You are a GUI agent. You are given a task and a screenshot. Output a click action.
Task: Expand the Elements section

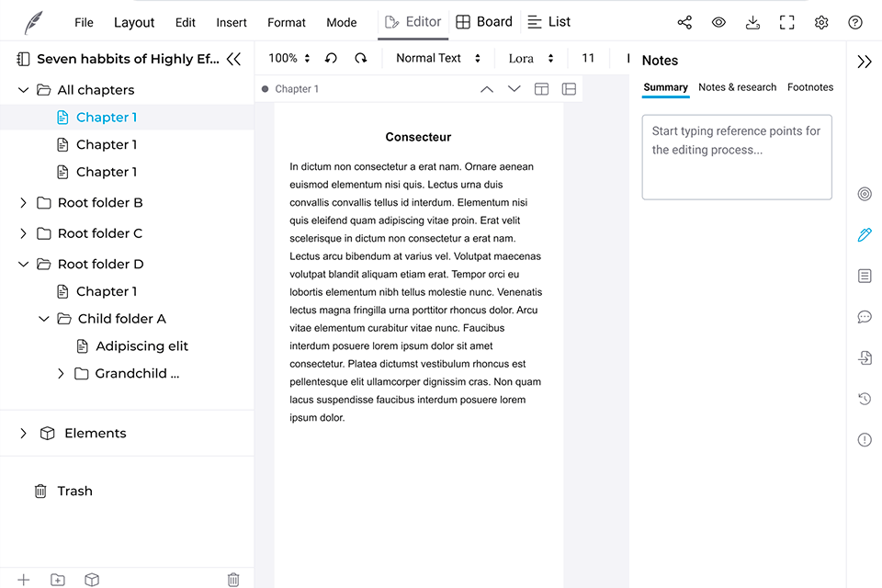pyautogui.click(x=23, y=434)
